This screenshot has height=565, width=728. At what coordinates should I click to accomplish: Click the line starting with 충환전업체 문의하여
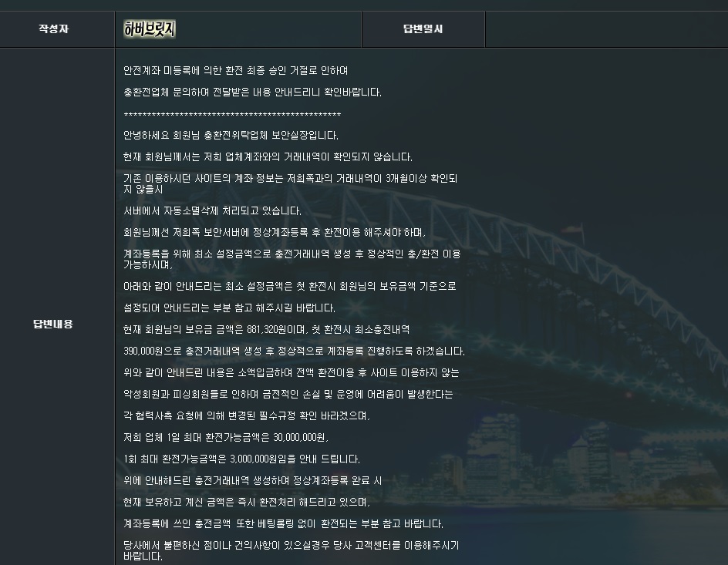(252, 92)
